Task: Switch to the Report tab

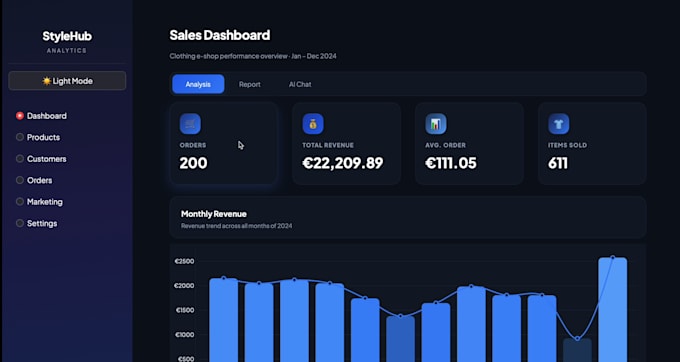Action: point(250,85)
